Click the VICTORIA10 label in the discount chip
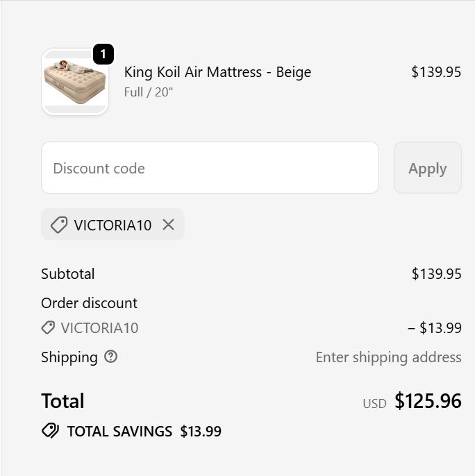The image size is (475, 476). point(112,225)
